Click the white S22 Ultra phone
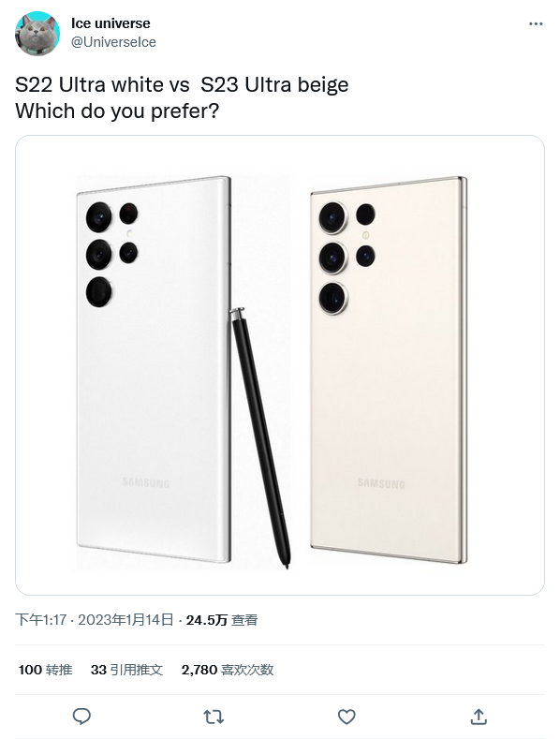This screenshot has width=560, height=739. pyautogui.click(x=154, y=369)
